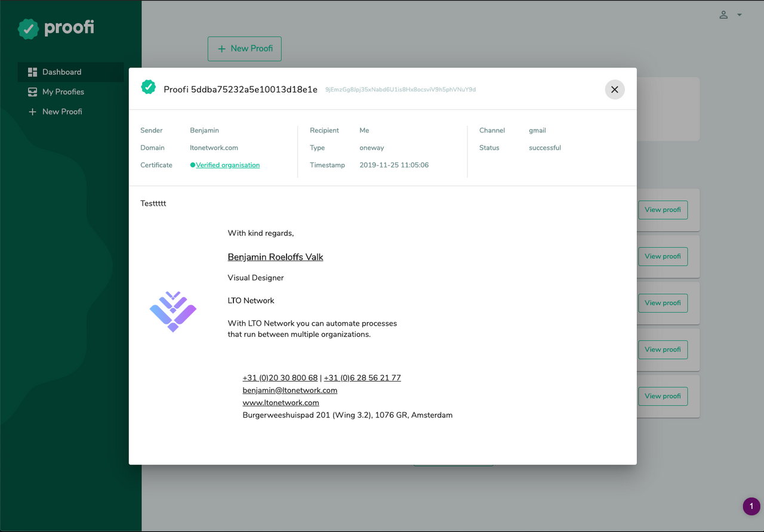Select the Proofi 5ddba75232a5e10013d18e1e title
764x532 pixels.
pyautogui.click(x=241, y=89)
